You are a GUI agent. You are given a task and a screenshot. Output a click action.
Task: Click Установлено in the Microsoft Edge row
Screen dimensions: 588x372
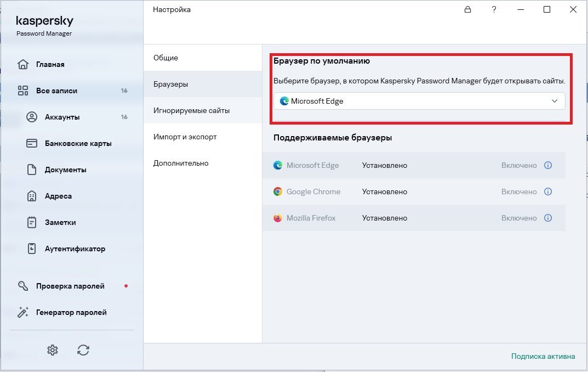(x=384, y=165)
